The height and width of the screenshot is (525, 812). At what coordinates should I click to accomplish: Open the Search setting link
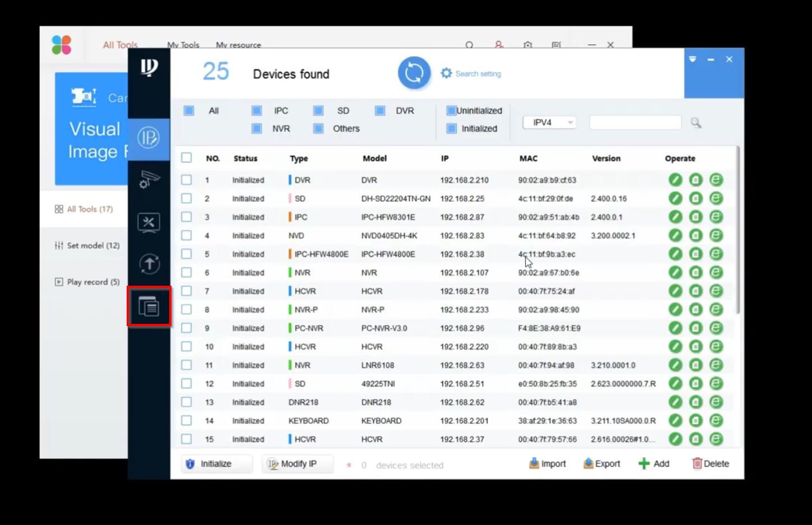[471, 73]
